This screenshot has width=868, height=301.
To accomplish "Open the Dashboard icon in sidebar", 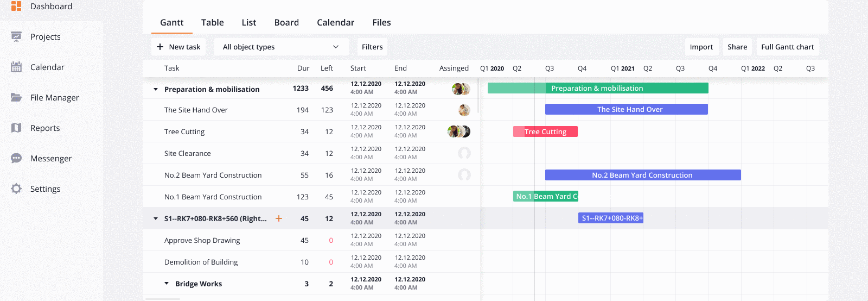I will pos(16,6).
